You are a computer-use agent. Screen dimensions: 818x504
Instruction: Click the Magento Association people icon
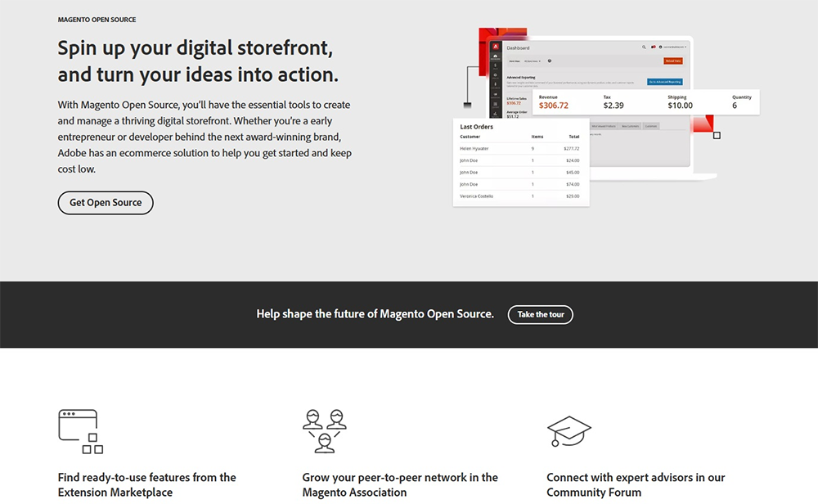click(324, 431)
